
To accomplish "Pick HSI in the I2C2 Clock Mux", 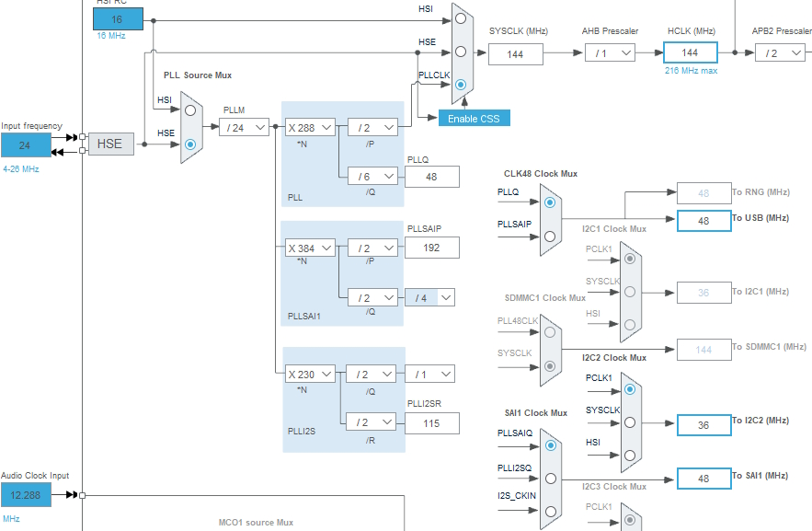I will click(630, 456).
